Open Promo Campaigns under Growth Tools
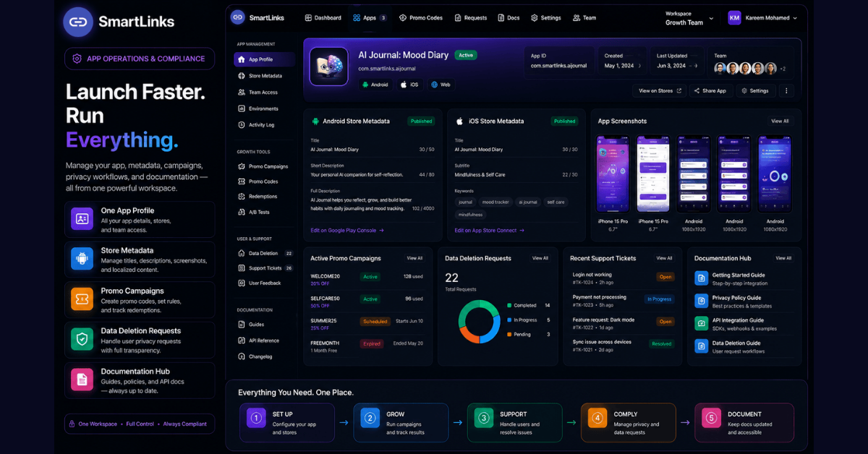Screen dimensions: 868x454 click(x=264, y=166)
